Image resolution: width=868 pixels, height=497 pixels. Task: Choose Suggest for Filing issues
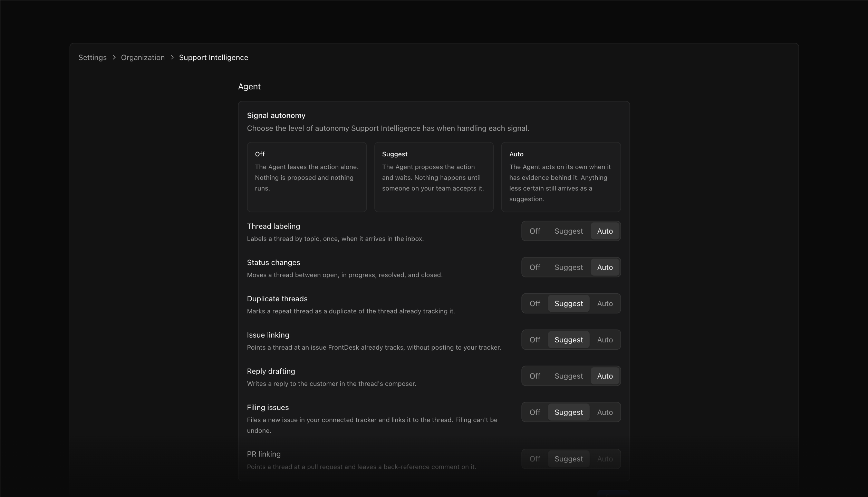pos(569,412)
